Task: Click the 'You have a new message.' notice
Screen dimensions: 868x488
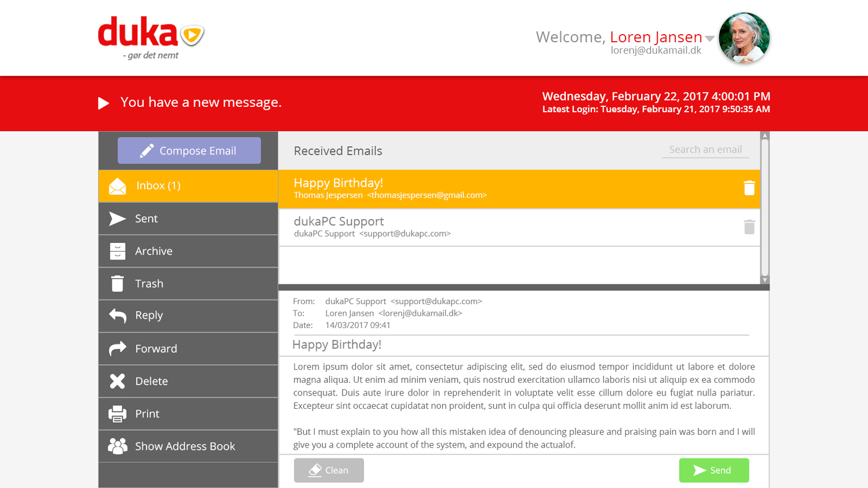Action: point(201,102)
